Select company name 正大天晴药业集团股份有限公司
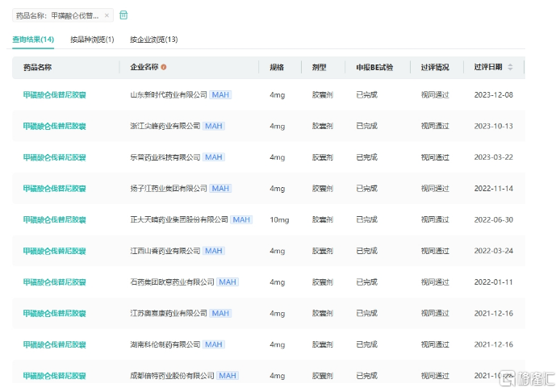Screen dimensions: 560x392 [179, 219]
